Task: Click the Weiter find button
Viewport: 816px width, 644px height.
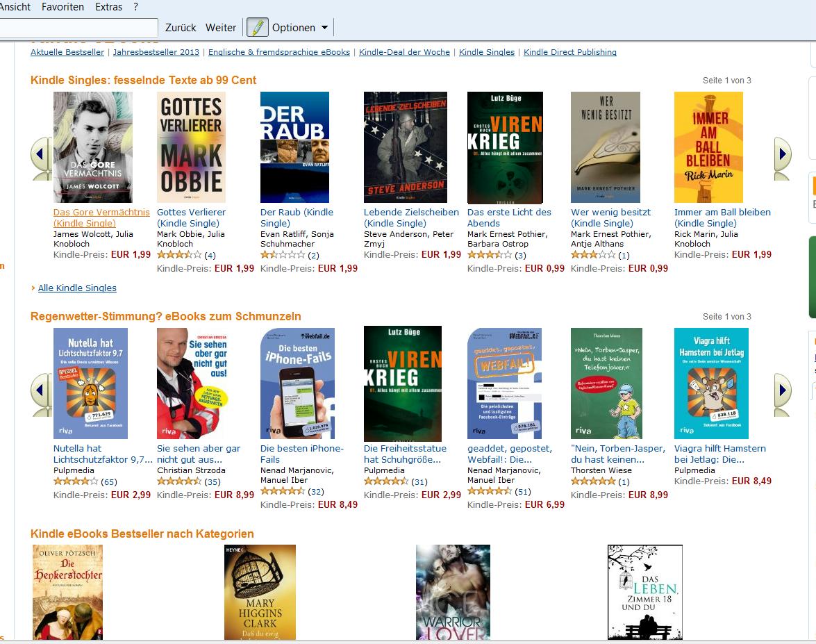Action: [x=221, y=28]
